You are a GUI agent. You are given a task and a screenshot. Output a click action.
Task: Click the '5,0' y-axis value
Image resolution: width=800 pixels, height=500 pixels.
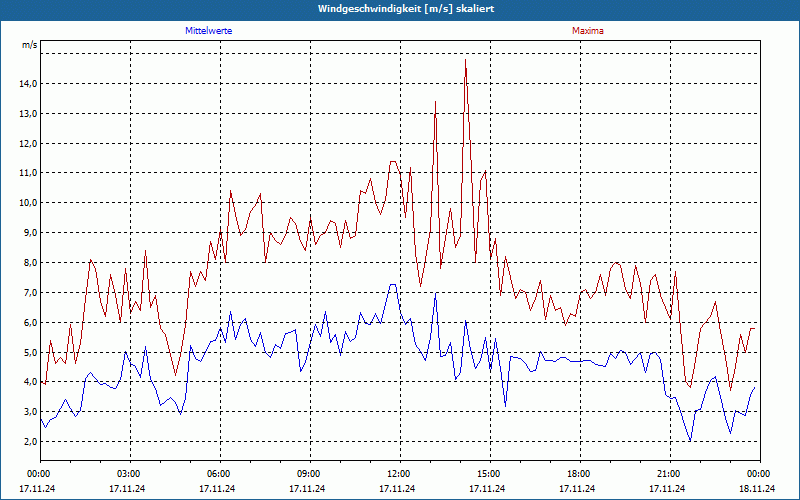point(30,352)
